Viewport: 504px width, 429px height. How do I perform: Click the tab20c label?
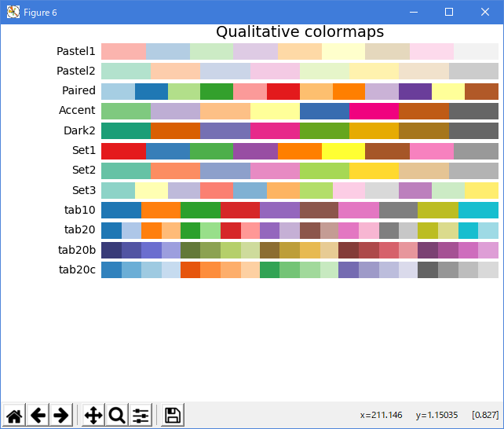pos(77,269)
